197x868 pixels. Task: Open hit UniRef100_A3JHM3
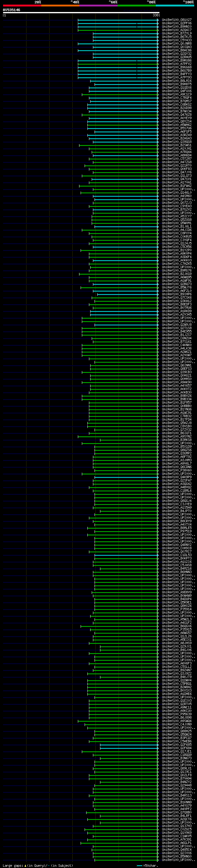pyautogui.click(x=177, y=460)
